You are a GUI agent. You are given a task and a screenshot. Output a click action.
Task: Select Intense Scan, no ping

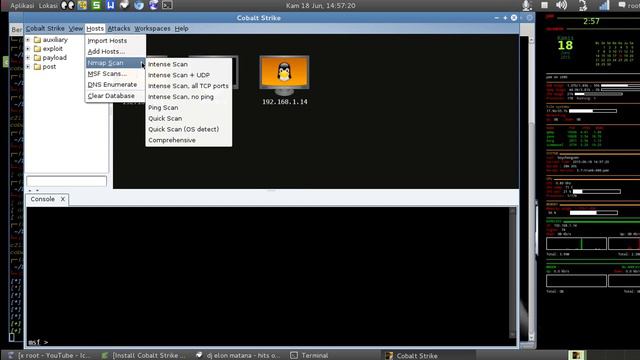tap(189, 97)
